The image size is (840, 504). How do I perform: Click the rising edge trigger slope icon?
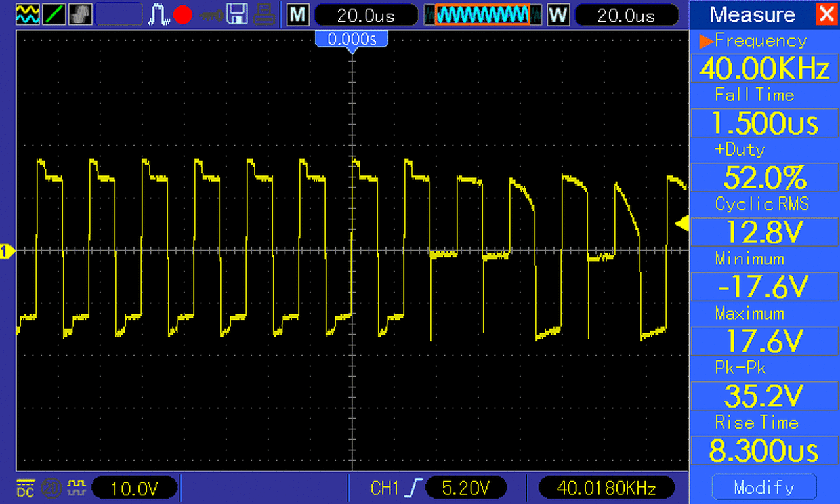[413, 488]
